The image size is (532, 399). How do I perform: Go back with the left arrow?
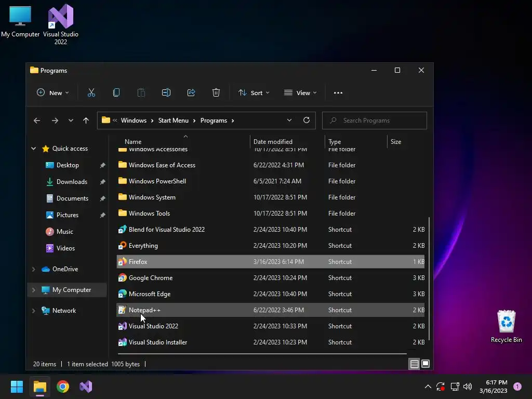(x=37, y=121)
